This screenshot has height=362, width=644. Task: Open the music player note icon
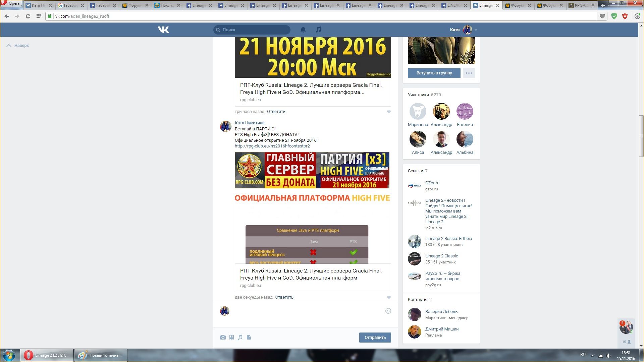point(318,30)
